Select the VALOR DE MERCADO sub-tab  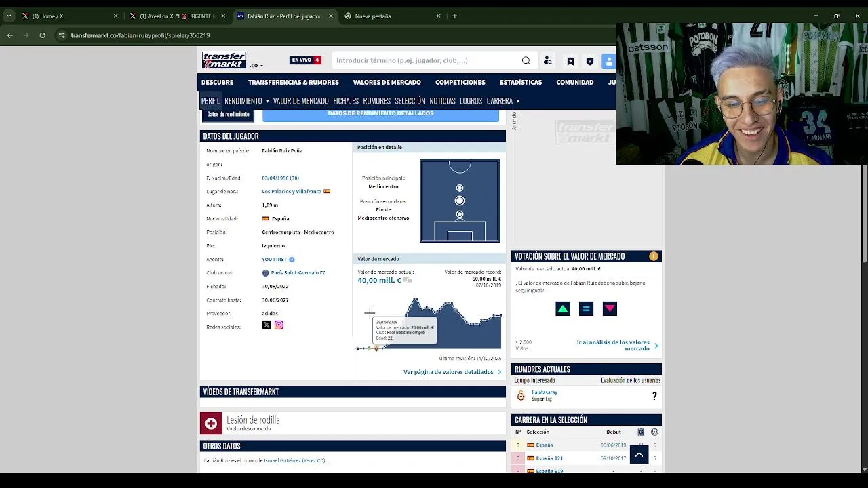300,101
